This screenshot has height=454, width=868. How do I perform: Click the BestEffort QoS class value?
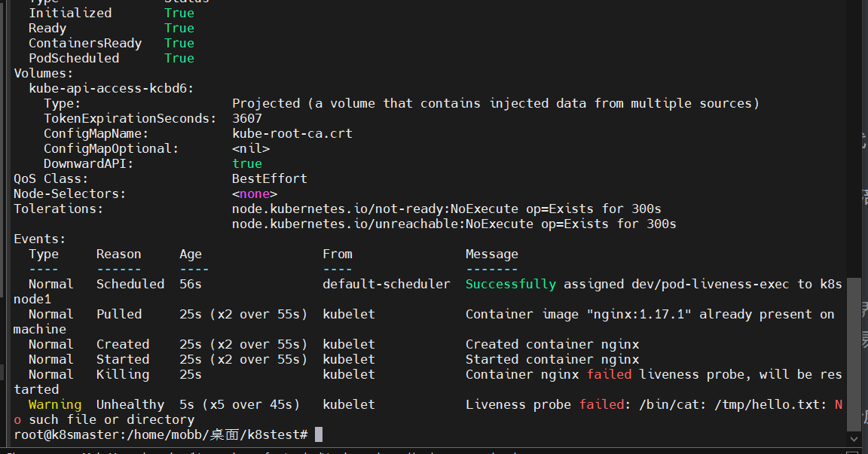click(269, 178)
